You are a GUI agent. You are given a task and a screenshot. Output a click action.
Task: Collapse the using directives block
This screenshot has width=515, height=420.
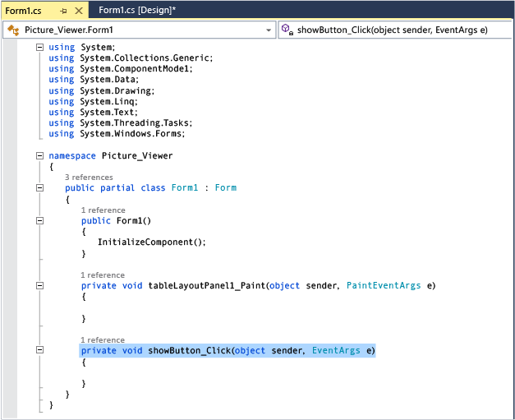(39, 48)
